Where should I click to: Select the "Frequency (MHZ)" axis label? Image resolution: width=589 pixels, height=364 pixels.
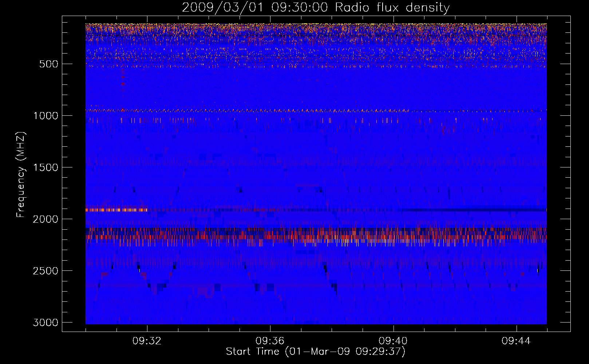pos(21,175)
